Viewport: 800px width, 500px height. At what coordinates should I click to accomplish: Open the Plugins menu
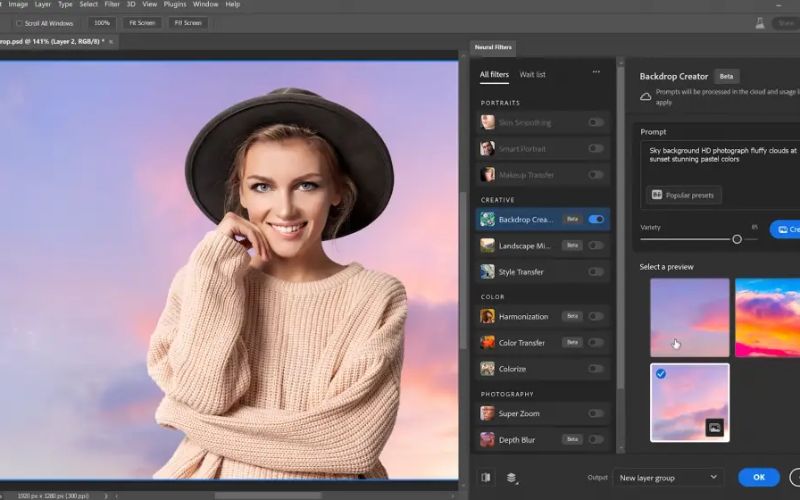pos(175,4)
